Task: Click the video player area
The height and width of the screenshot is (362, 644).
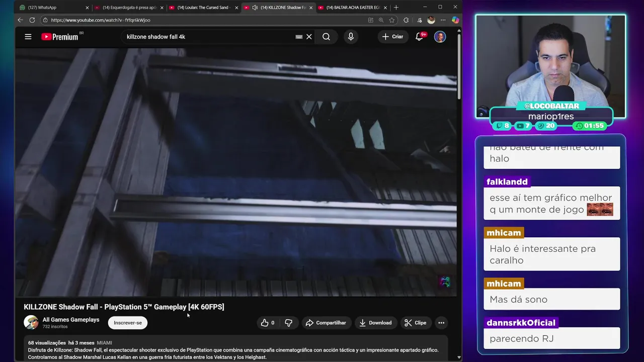Action: 235,172
